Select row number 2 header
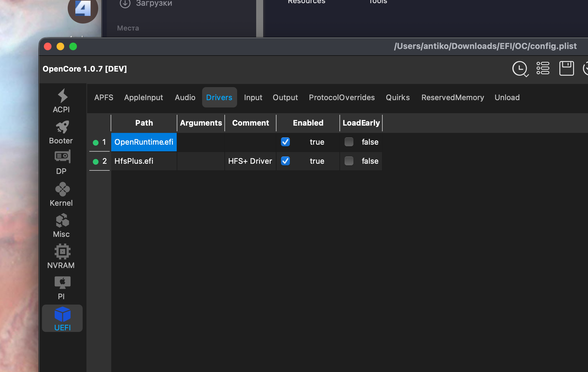 click(x=100, y=161)
